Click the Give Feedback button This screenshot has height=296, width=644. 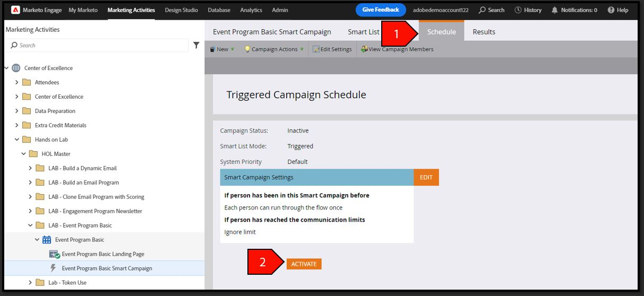(x=381, y=10)
